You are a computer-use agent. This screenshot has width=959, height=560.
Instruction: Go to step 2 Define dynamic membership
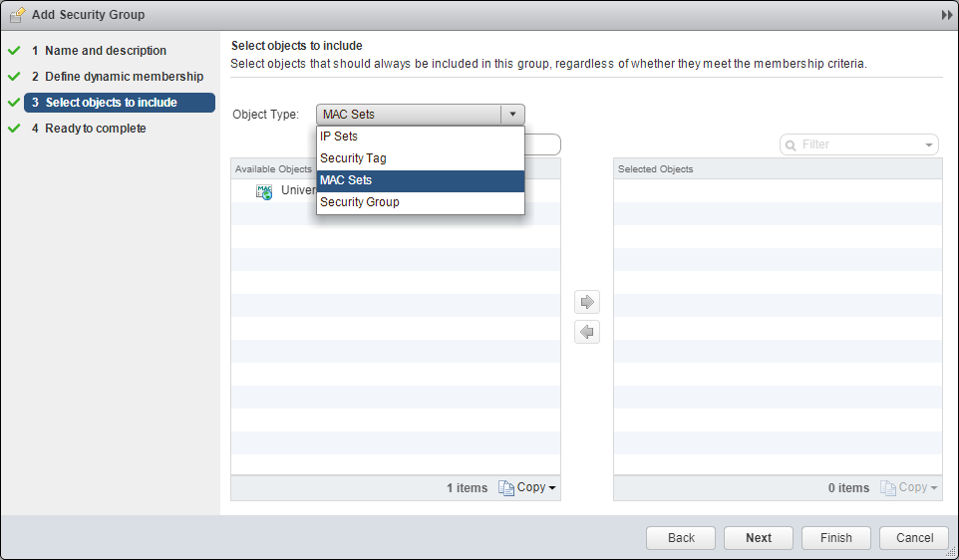(124, 77)
